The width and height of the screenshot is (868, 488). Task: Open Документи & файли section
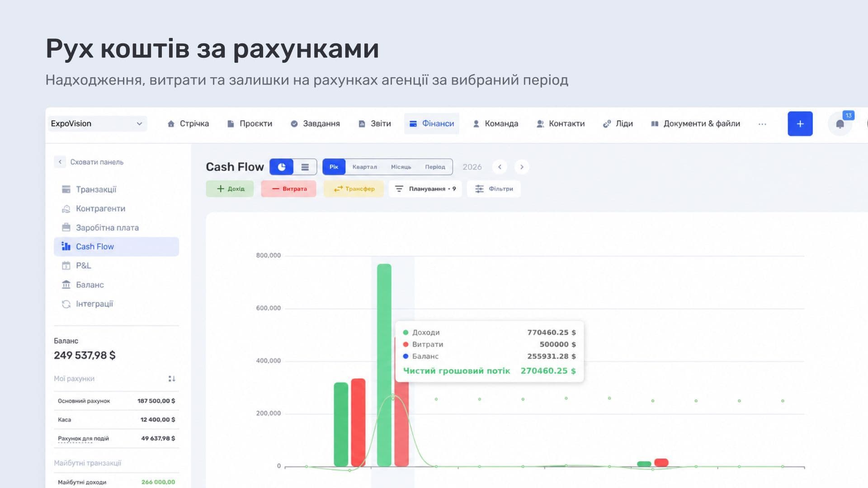click(695, 123)
